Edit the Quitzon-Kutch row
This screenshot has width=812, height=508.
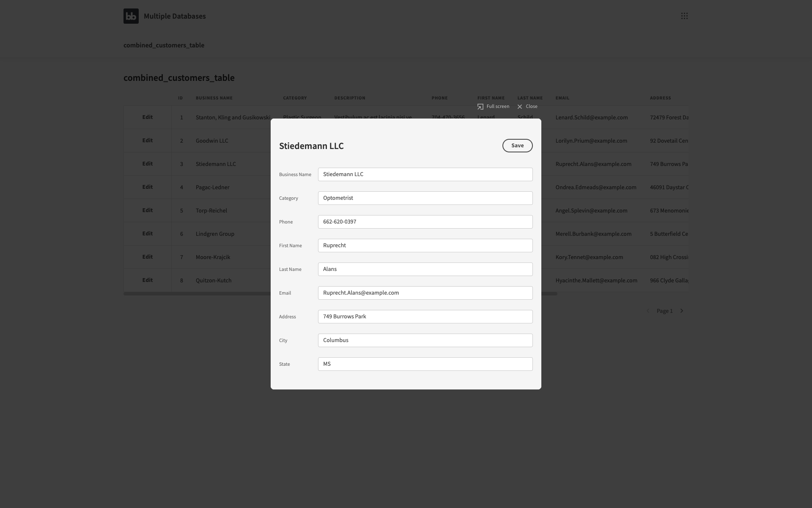(x=147, y=280)
